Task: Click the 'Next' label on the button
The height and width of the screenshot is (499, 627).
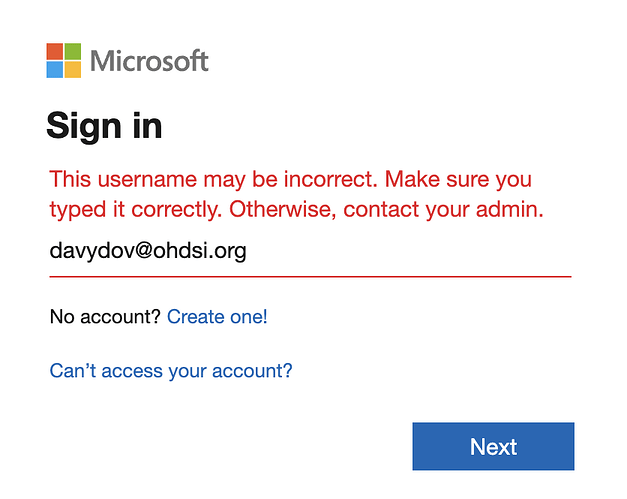Action: click(x=493, y=446)
